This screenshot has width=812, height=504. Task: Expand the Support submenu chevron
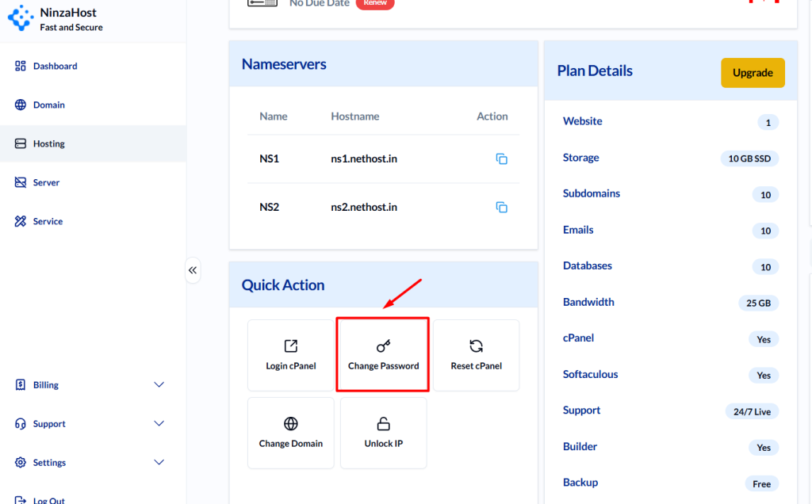tap(159, 423)
